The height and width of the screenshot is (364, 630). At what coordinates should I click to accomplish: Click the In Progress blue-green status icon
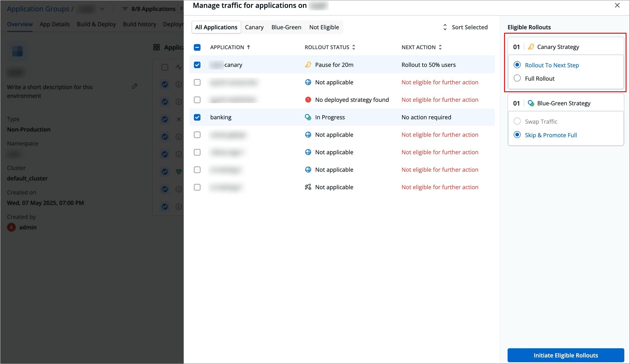308,117
